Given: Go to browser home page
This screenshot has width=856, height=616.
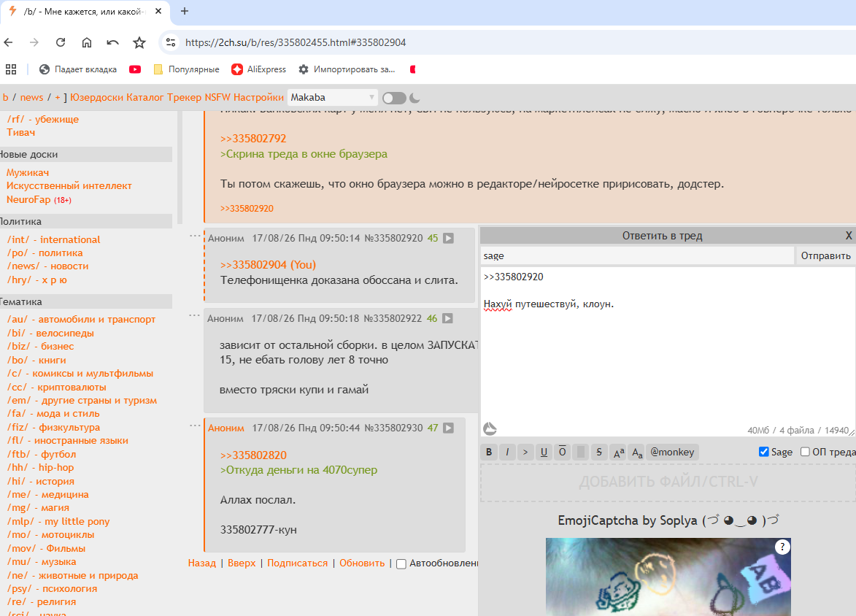Looking at the screenshot, I should point(87,42).
